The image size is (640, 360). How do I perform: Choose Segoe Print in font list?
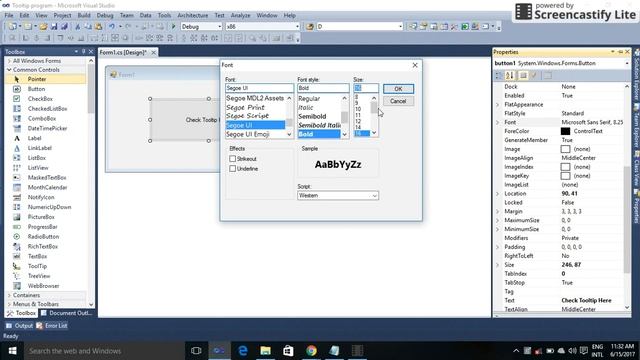[x=245, y=107]
